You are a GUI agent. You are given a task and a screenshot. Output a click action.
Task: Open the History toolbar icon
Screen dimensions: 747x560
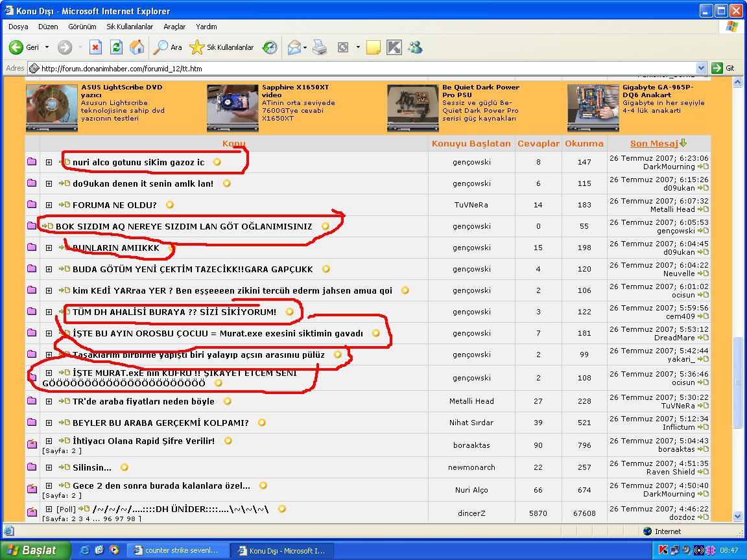(x=270, y=47)
